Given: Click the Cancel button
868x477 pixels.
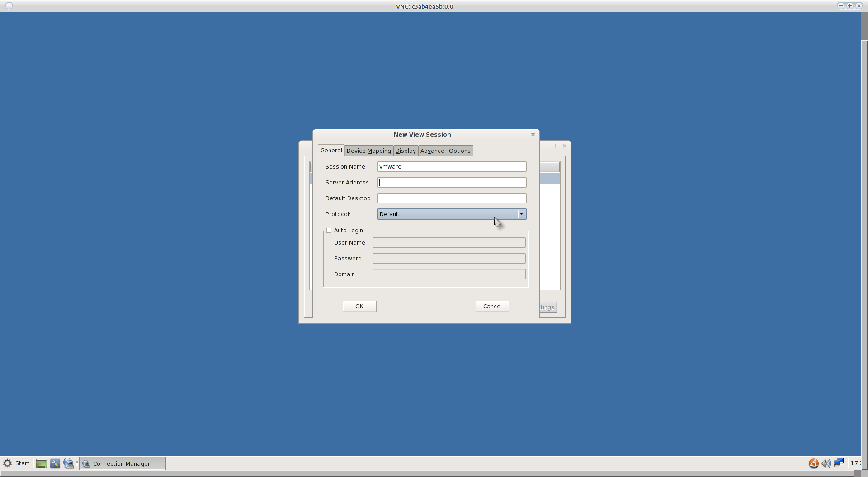Looking at the screenshot, I should [x=492, y=306].
